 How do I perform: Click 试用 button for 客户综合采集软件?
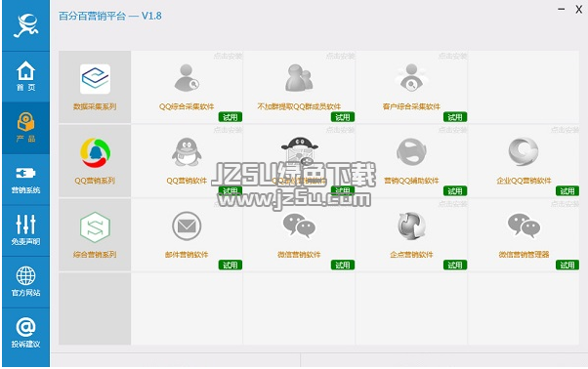(455, 117)
